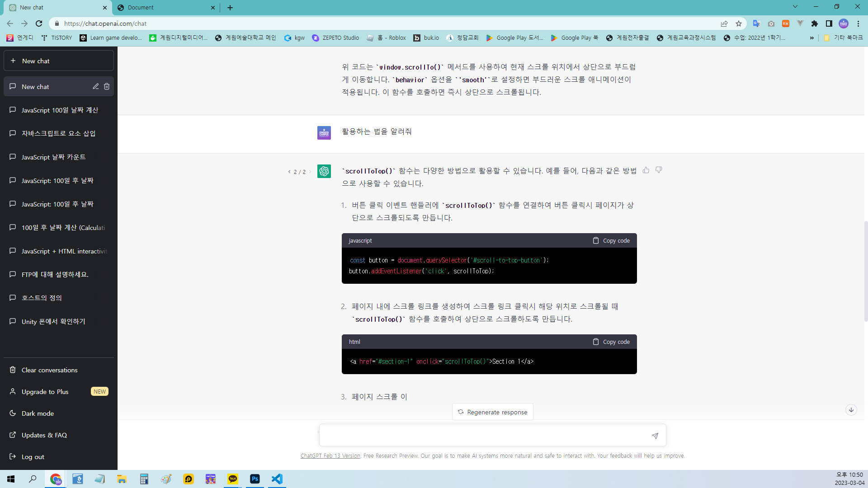The image size is (868, 488).
Task: Click the pencil edit icon on the New chat item
Action: [x=96, y=86]
